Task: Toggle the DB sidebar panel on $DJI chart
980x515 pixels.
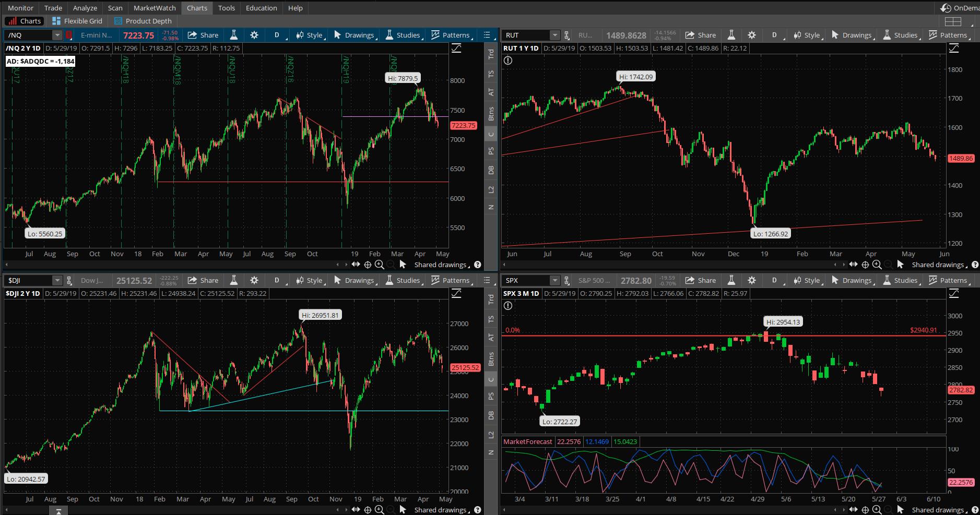Action: pos(491,415)
